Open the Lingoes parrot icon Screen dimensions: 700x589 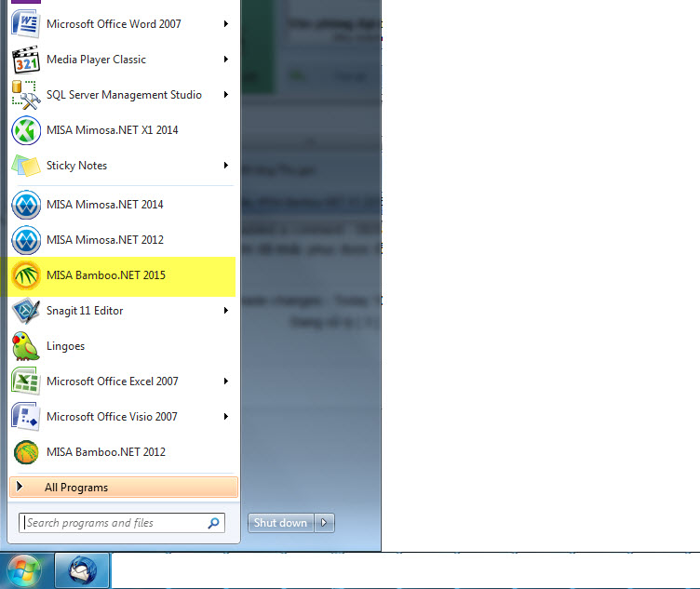[x=25, y=346]
